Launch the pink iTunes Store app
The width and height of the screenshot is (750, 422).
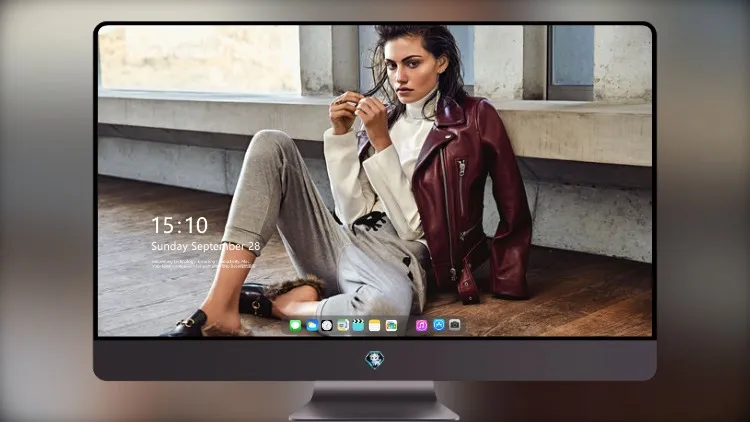(421, 325)
